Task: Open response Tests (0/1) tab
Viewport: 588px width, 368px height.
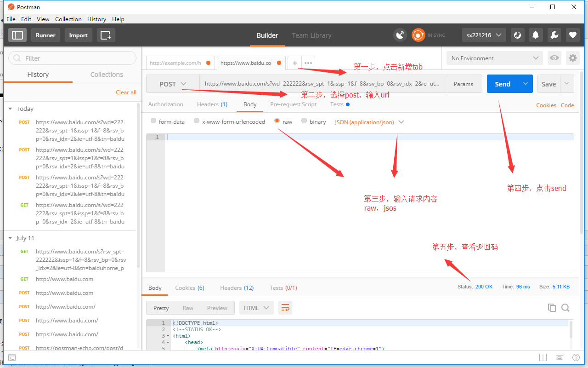Action: coord(283,287)
